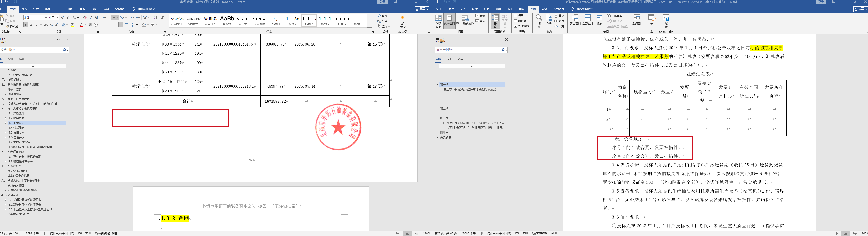Viewport: 868px width, 236px height.
Task: Open the font size dropdown showing 小三
Action: tap(57, 18)
